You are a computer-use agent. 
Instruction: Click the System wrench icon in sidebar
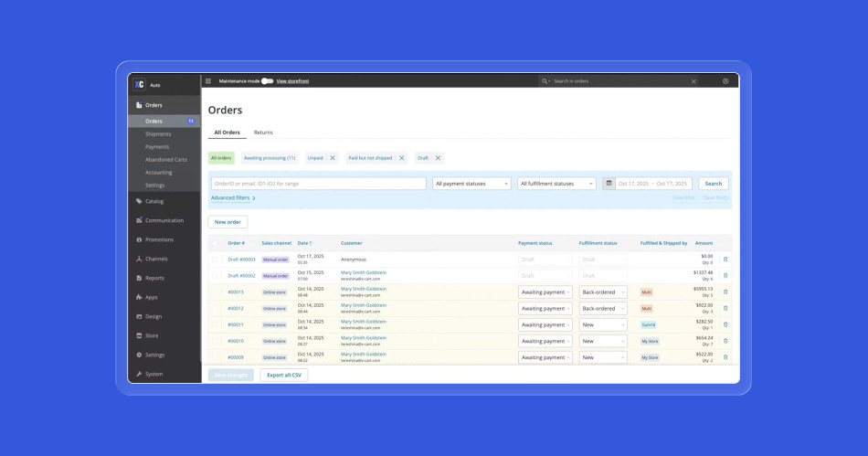[139, 374]
